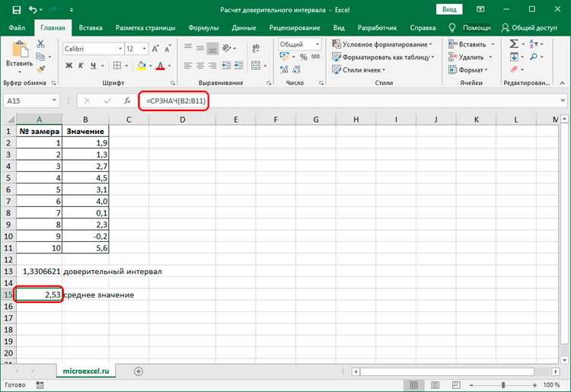This screenshot has width=571, height=392.
Task: Toggle top vertical alignment
Action: 188,47
